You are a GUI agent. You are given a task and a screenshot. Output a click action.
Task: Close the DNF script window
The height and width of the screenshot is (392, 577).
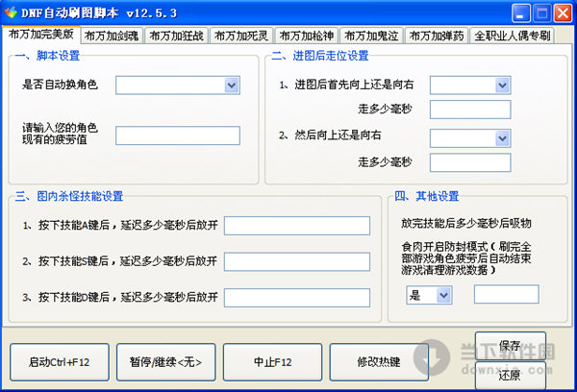coord(564,13)
